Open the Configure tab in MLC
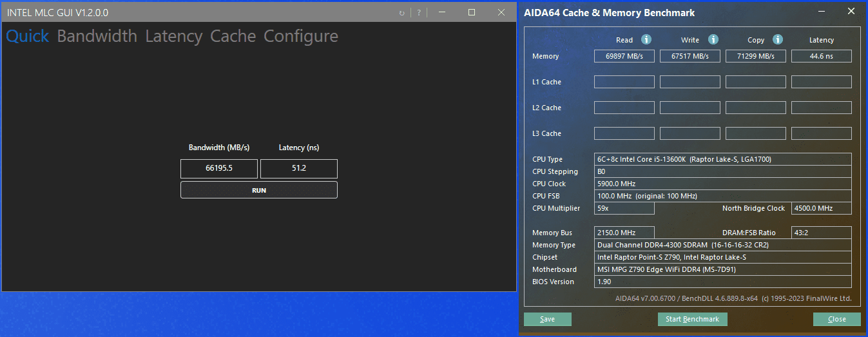This screenshot has width=868, height=337. (301, 36)
